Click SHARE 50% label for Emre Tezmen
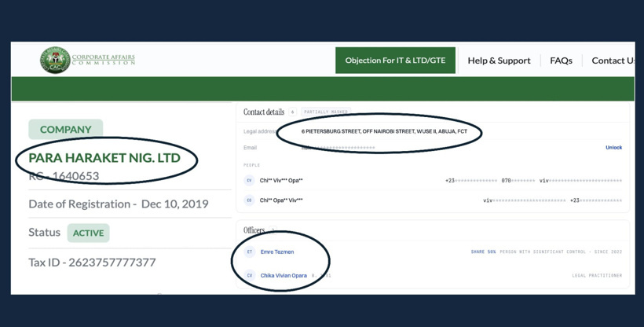 pos(484,252)
